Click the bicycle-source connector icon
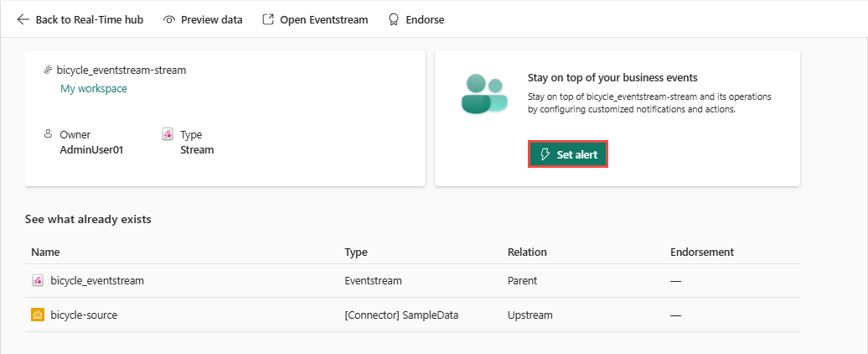 (38, 315)
